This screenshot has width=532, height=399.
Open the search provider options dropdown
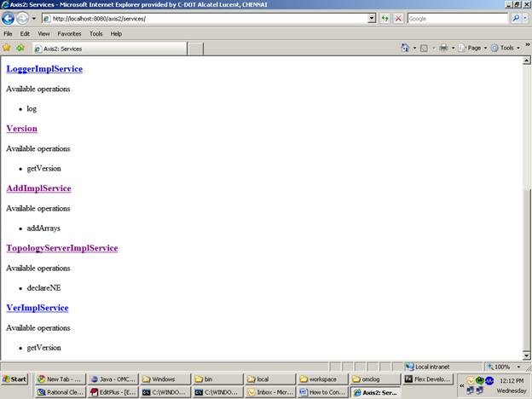(525, 18)
